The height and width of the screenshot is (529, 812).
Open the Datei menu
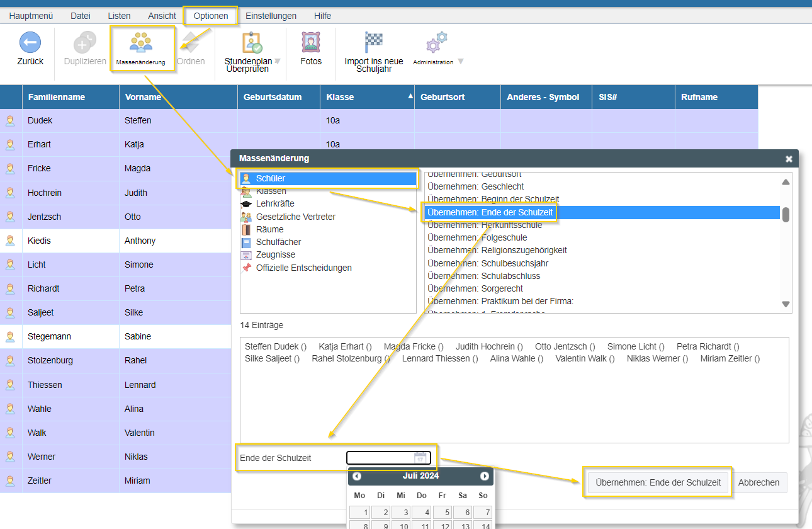[81, 16]
